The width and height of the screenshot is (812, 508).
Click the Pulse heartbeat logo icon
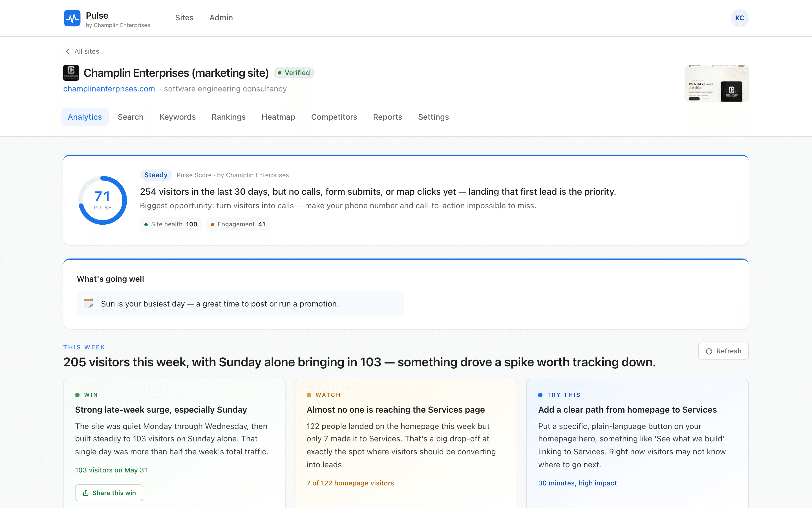point(72,18)
